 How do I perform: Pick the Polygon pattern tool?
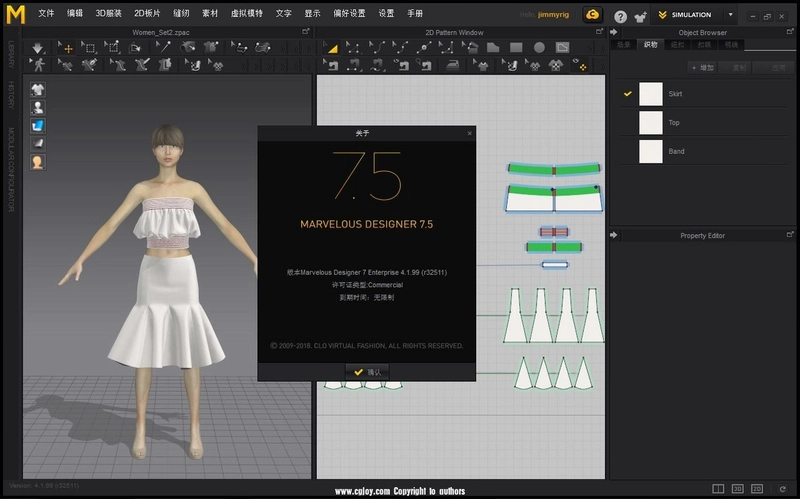493,48
